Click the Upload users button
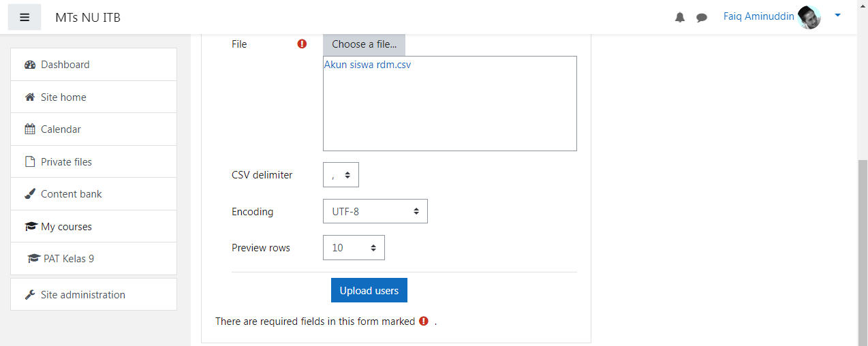Image resolution: width=868 pixels, height=346 pixels. pos(369,290)
